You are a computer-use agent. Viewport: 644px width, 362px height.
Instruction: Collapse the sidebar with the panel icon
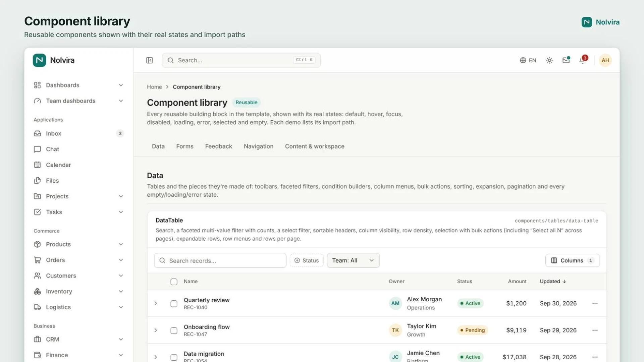click(150, 60)
